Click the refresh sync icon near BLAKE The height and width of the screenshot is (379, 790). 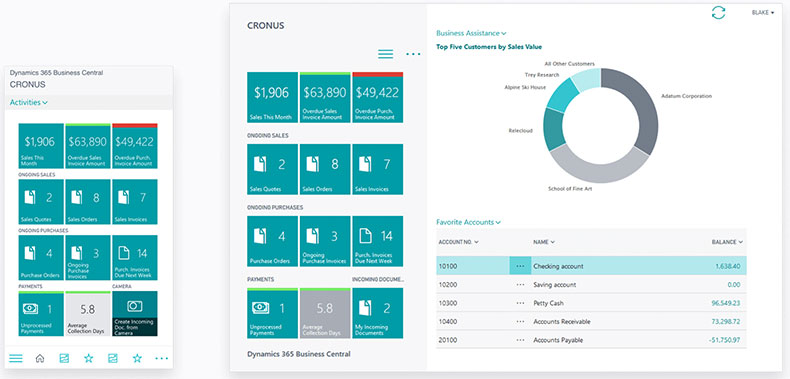click(718, 13)
